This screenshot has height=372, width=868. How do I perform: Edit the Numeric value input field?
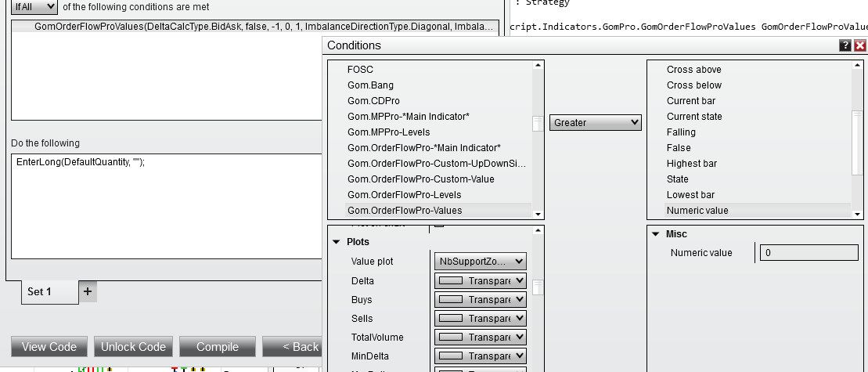click(809, 253)
